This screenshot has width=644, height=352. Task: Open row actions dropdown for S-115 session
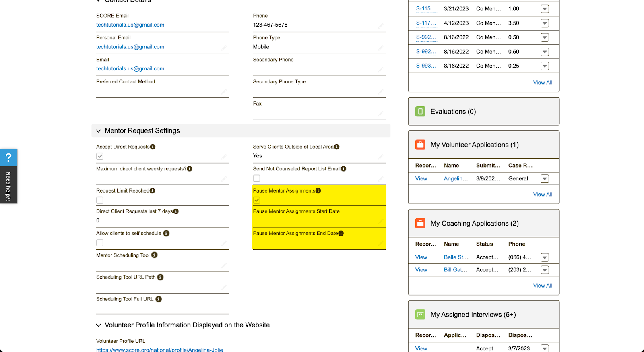(x=545, y=9)
